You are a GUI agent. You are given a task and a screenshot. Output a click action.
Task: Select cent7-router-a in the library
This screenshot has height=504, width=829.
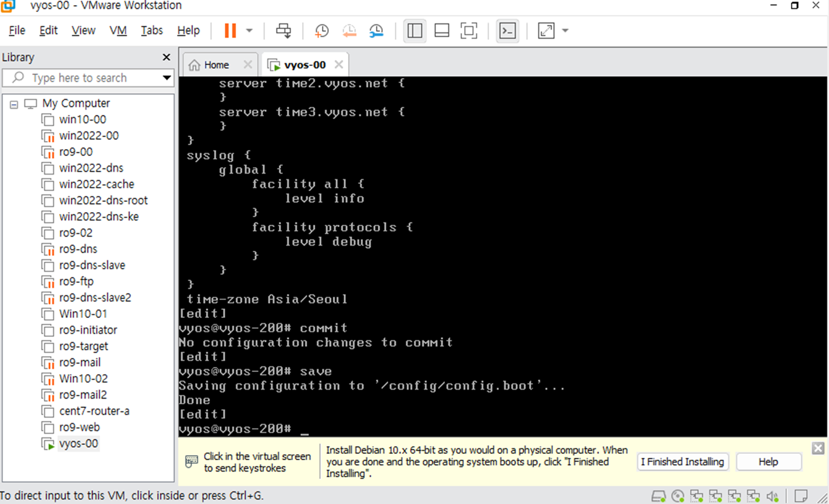pos(94,411)
